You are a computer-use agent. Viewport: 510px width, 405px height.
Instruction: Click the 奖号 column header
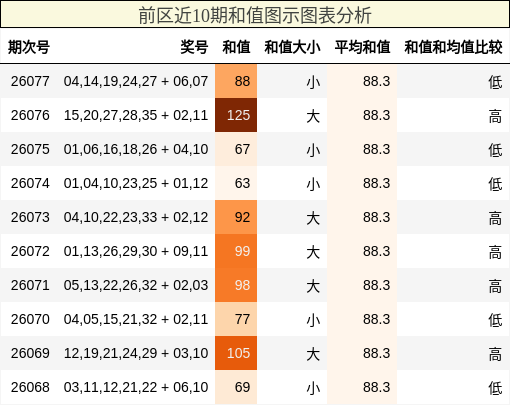(194, 47)
